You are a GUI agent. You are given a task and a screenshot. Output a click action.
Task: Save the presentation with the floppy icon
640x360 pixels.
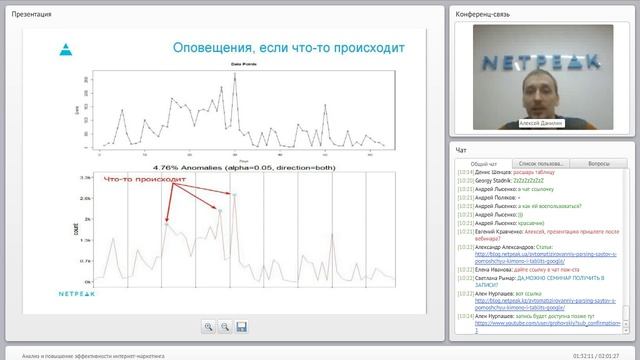241,327
